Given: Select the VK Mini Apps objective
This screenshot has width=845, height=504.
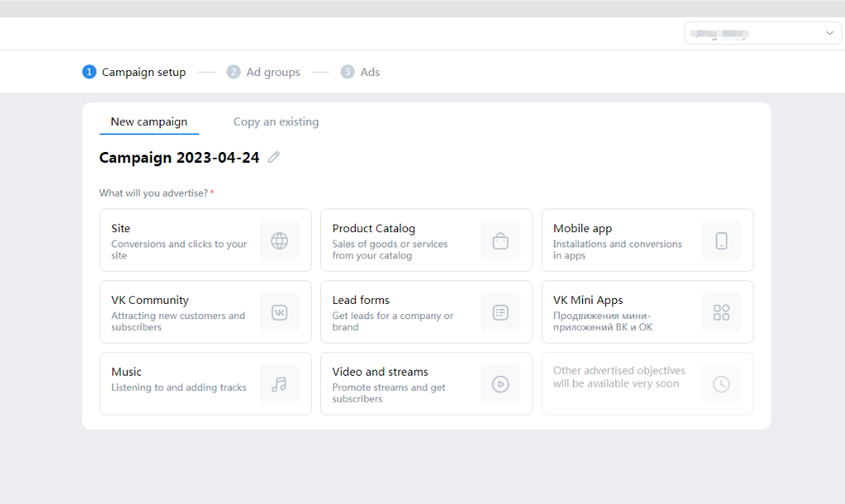Looking at the screenshot, I should 647,312.
